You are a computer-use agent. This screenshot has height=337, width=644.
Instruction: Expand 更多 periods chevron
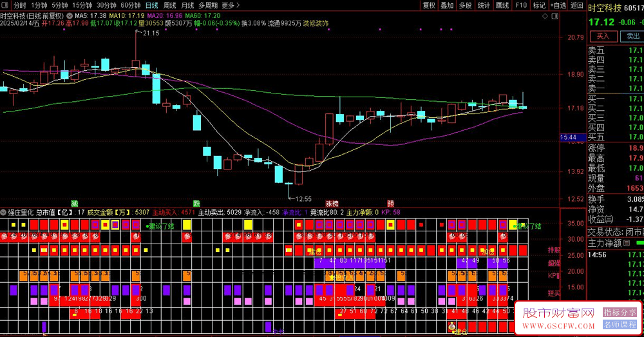tap(238, 5)
